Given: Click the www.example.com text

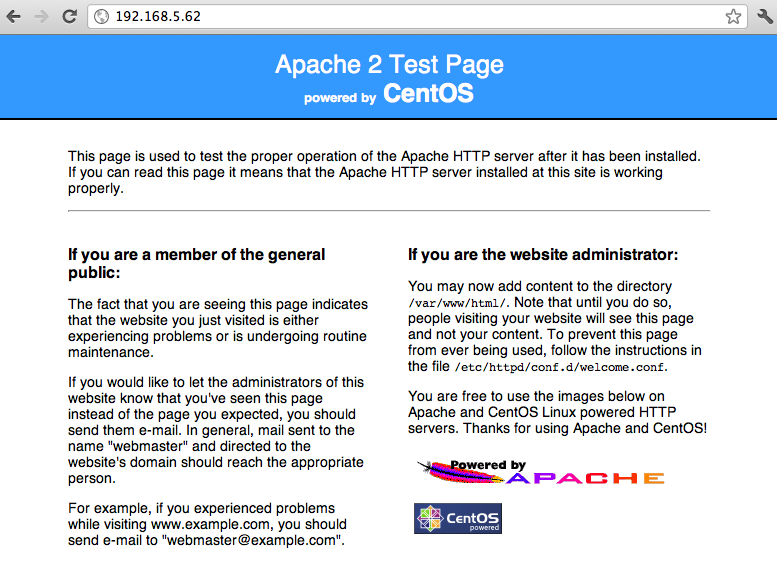Looking at the screenshot, I should pos(212,524).
